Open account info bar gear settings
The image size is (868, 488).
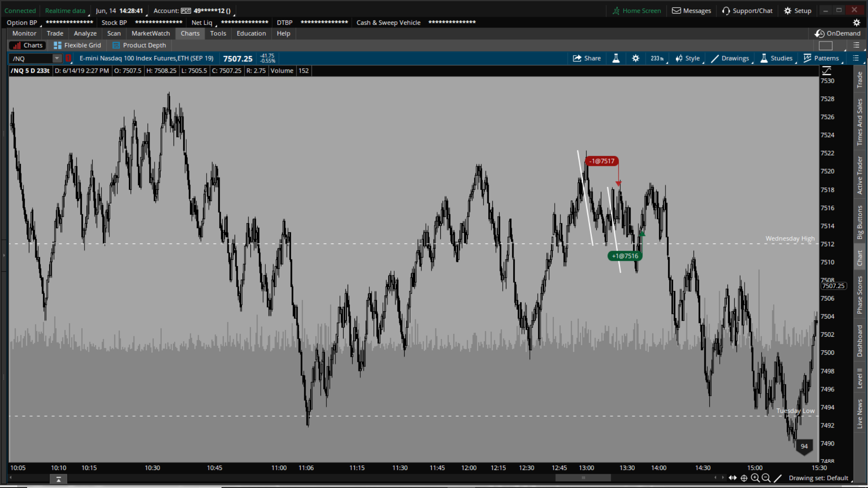click(x=856, y=23)
